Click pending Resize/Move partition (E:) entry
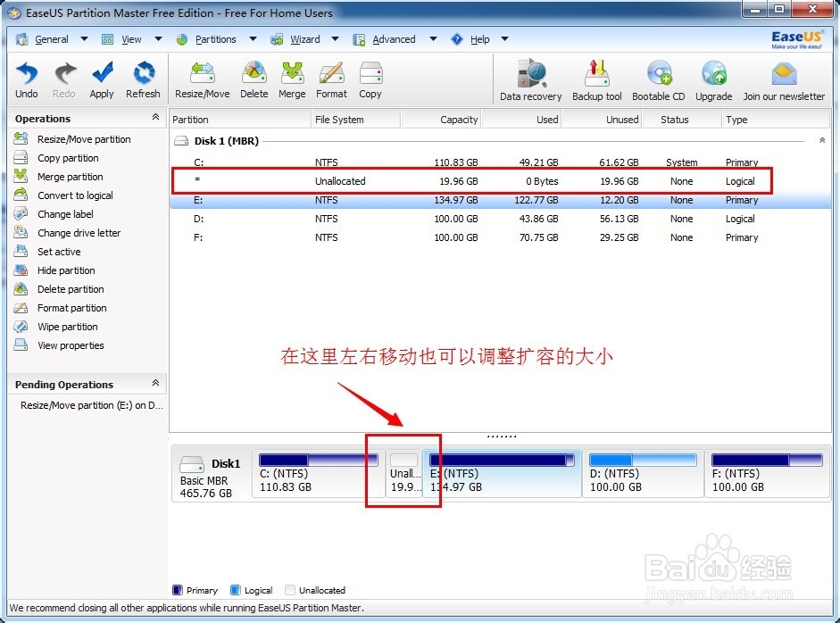 (x=91, y=405)
